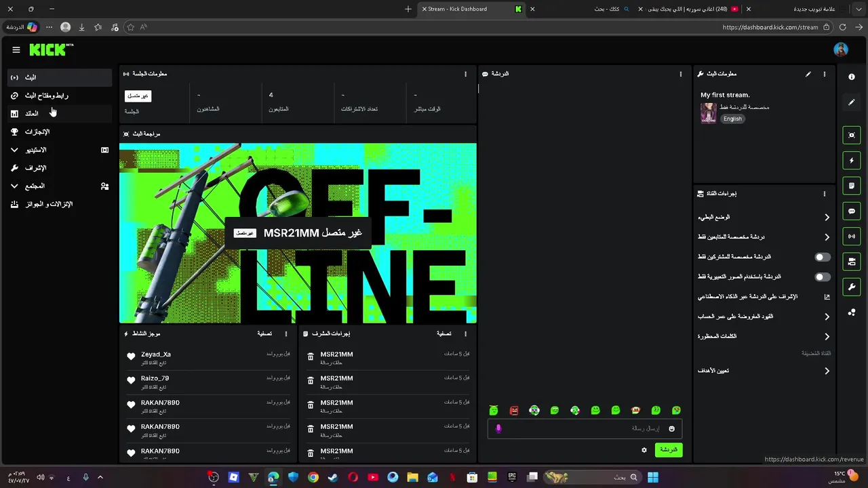Open الإشراف in the sidebar

coord(60,168)
